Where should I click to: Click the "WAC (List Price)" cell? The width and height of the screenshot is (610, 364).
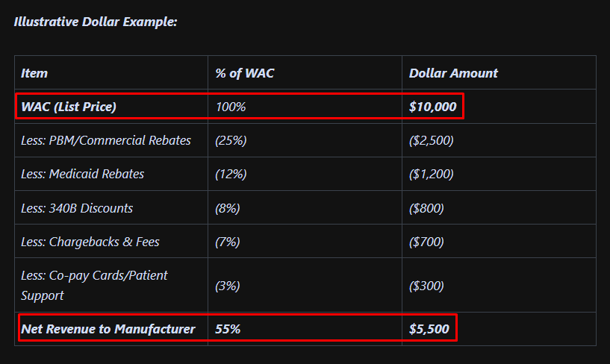pyautogui.click(x=69, y=107)
